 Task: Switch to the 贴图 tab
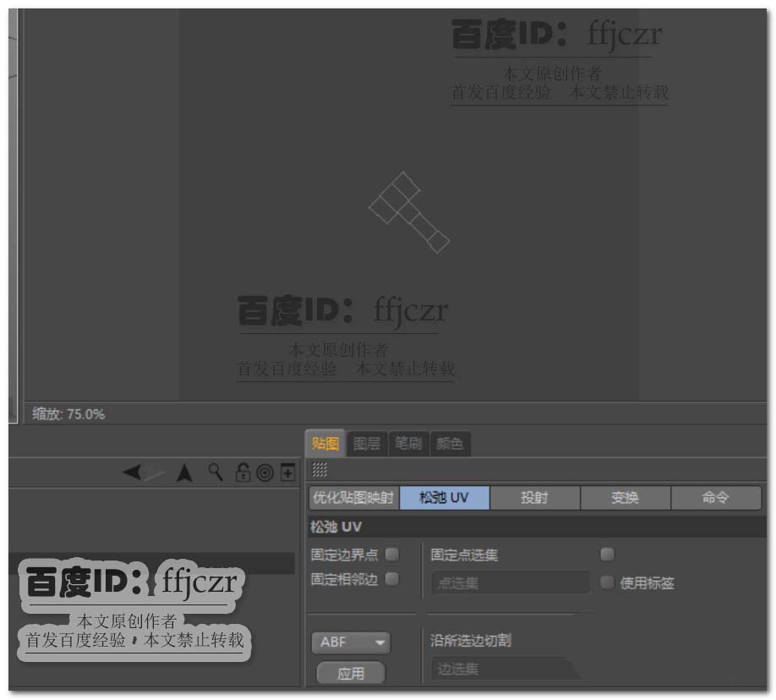click(325, 443)
